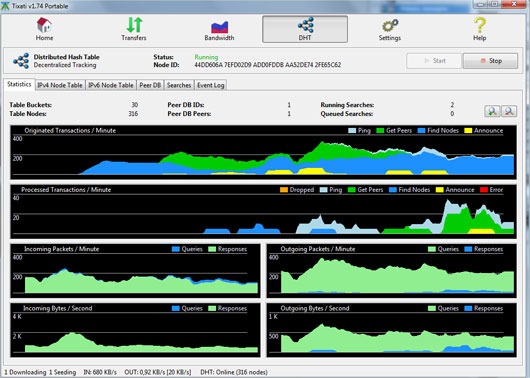The height and width of the screenshot is (378, 530).
Task: Click Queries swatch in Incoming Bytes legend
Action: [176, 308]
